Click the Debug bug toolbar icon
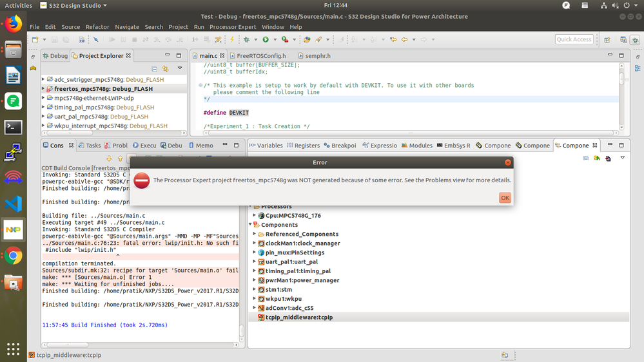The height and width of the screenshot is (362, 644). point(246,39)
